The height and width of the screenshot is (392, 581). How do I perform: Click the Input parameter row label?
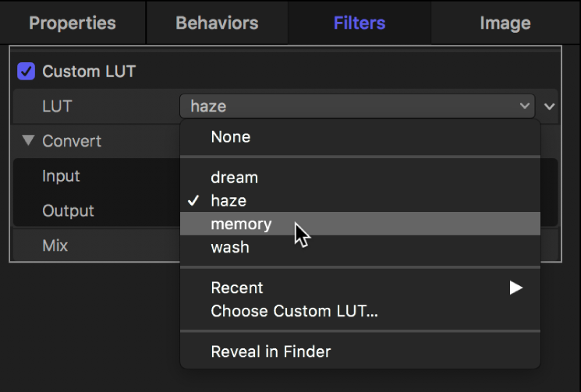click(x=61, y=176)
